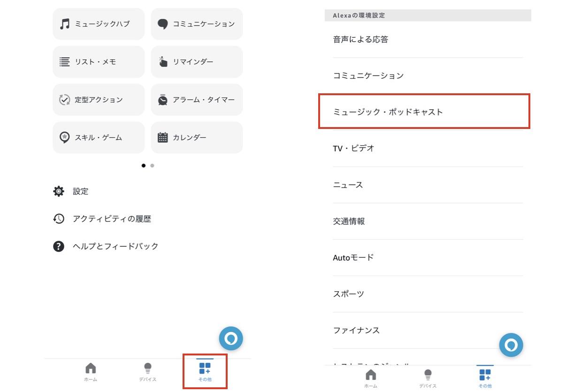This screenshot has width=566, height=392.
Task: Select その他 tab on right screen
Action: [485, 378]
